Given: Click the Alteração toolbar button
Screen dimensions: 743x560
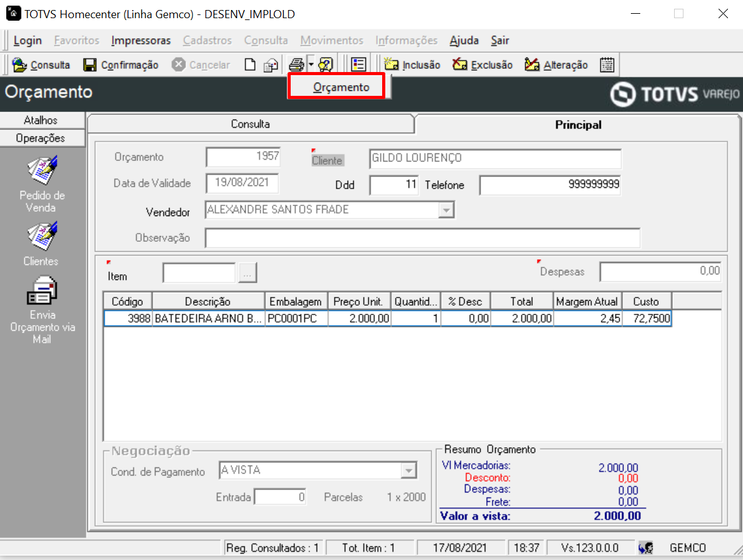Looking at the screenshot, I should (556, 65).
